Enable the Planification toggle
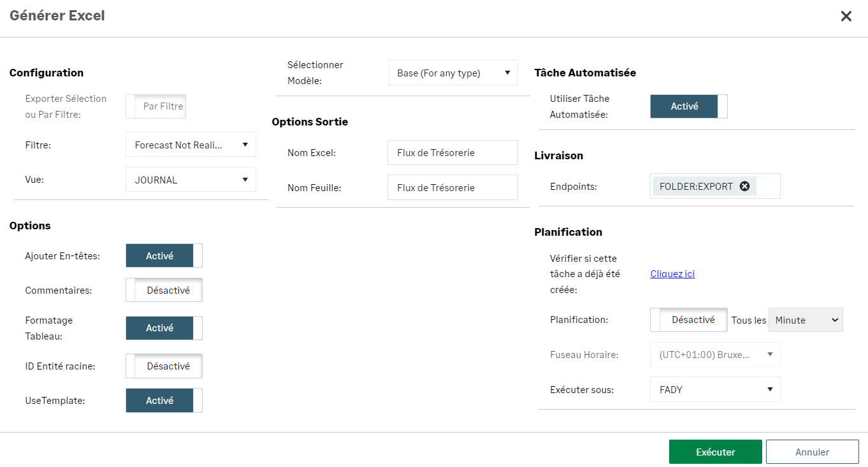Viewport: 868px width, 467px height. point(688,320)
